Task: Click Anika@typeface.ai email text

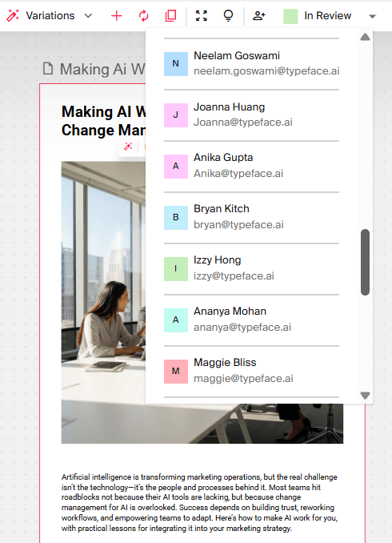Action: click(x=238, y=174)
